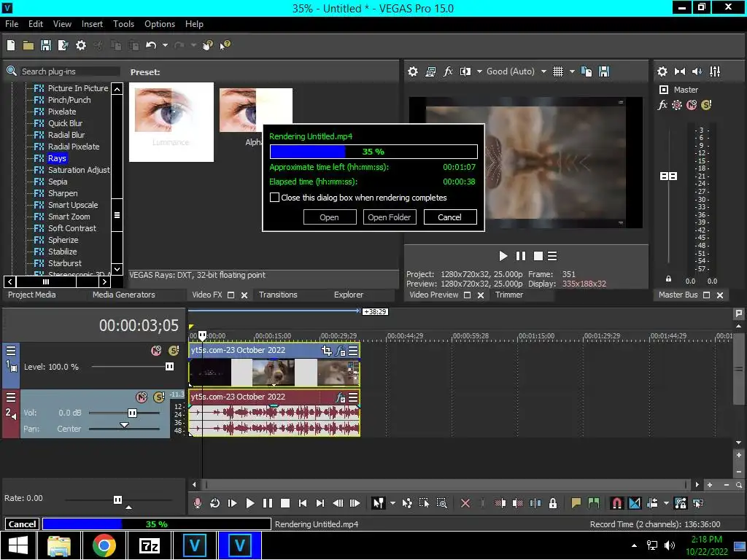
Task: Select the Normal Edit tool icon
Action: (379, 503)
